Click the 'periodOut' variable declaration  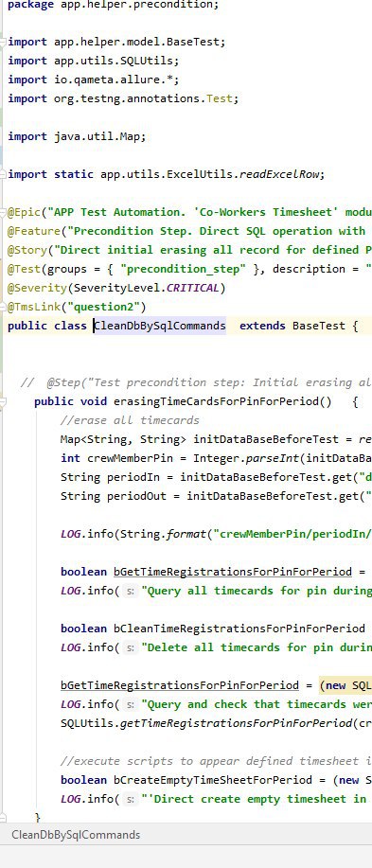136,496
